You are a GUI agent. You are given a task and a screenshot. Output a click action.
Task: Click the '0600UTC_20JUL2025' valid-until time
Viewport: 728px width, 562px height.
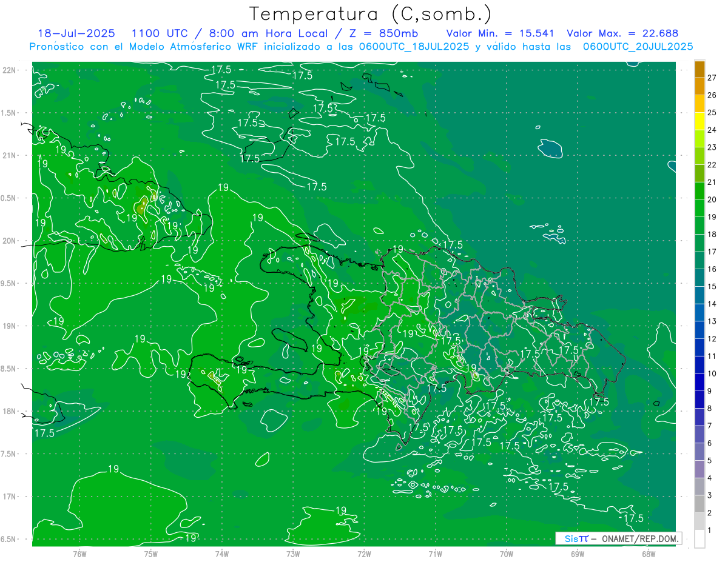[638, 47]
